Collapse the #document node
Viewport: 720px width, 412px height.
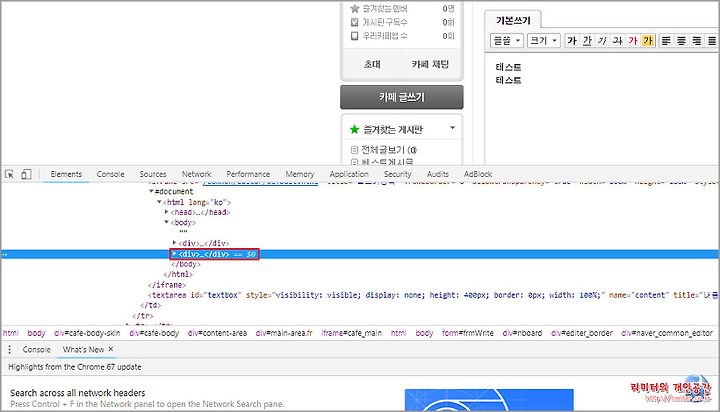tap(151, 191)
